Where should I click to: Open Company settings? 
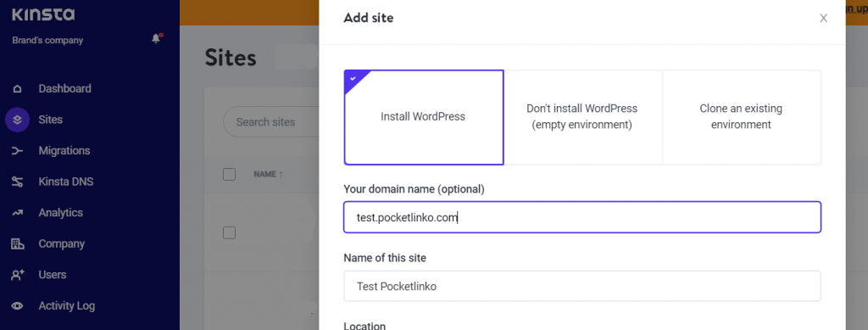[61, 243]
